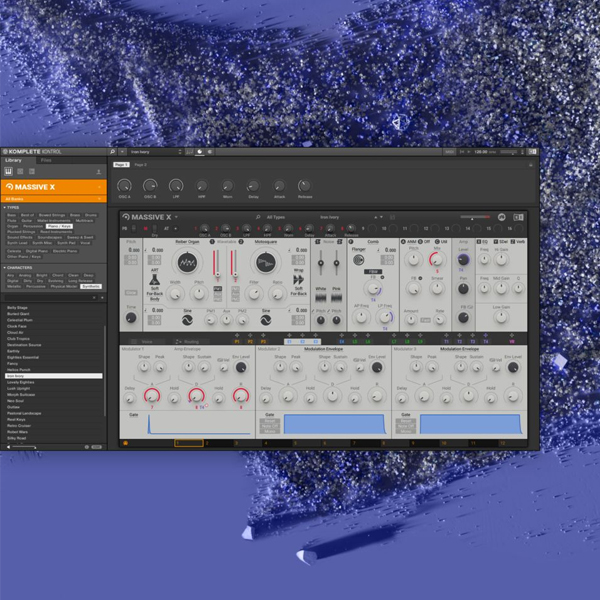Click the right Sine waveform icon
Viewport: 600px width, 600px height.
266,320
